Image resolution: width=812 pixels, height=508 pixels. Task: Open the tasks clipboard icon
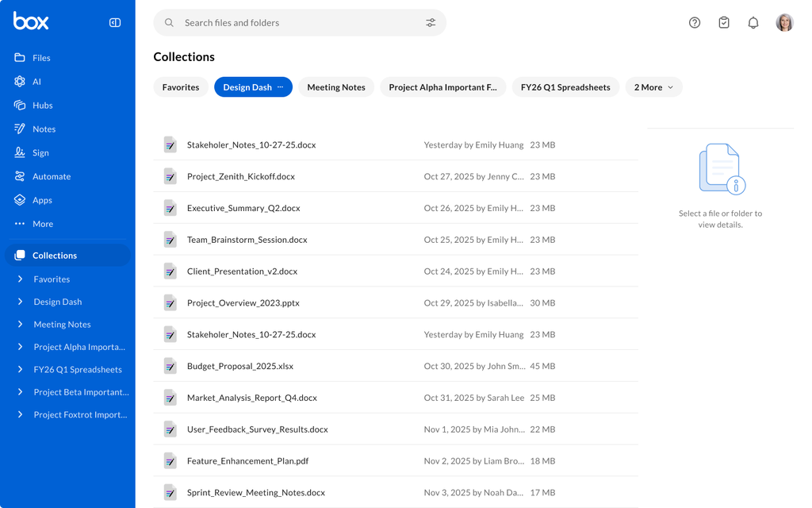[x=724, y=23]
